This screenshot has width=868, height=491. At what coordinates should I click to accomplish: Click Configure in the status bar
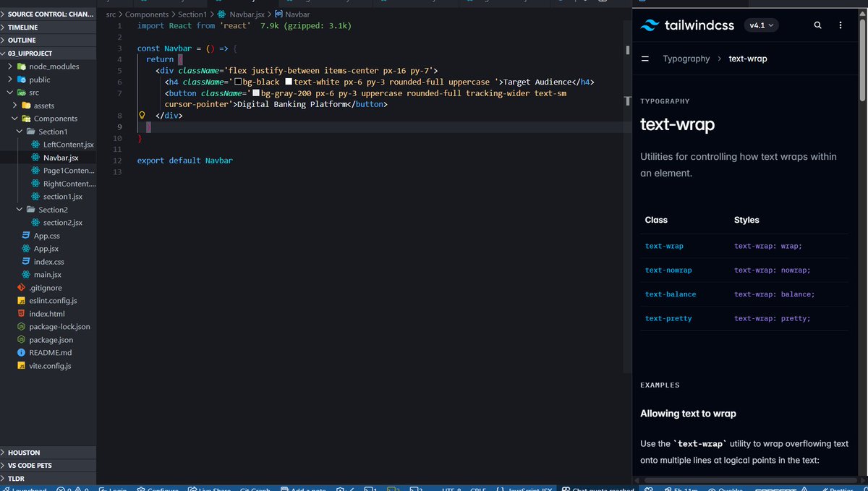tap(158, 489)
